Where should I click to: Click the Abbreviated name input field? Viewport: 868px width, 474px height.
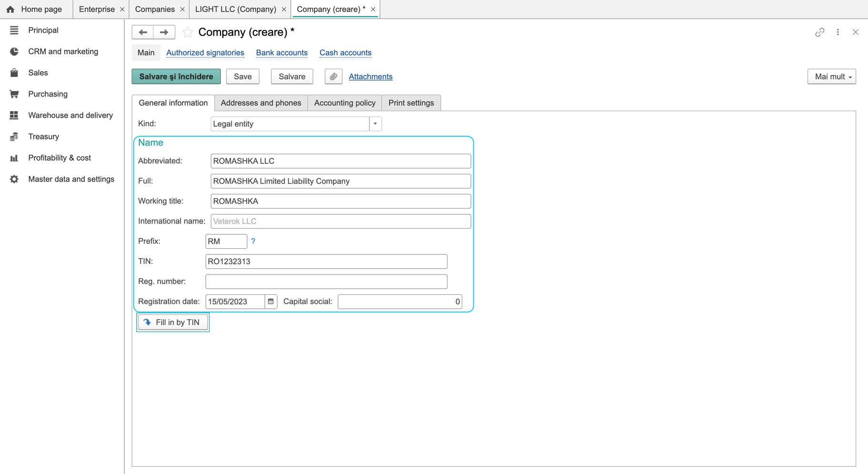[341, 161]
